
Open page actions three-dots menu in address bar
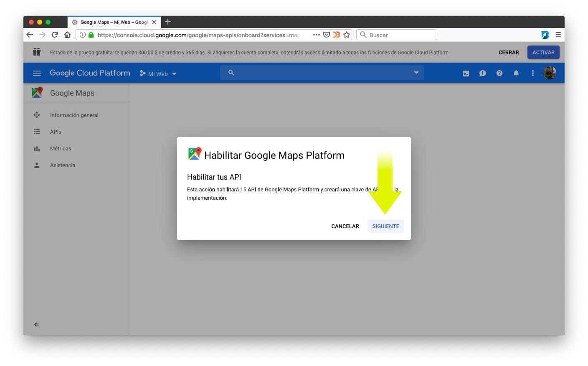317,35
